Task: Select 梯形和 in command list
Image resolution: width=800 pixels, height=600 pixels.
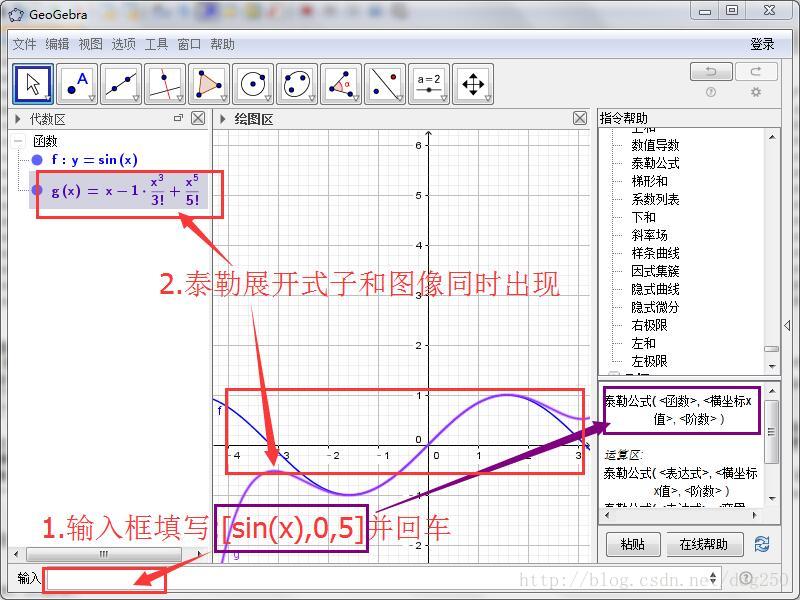Action: click(649, 181)
